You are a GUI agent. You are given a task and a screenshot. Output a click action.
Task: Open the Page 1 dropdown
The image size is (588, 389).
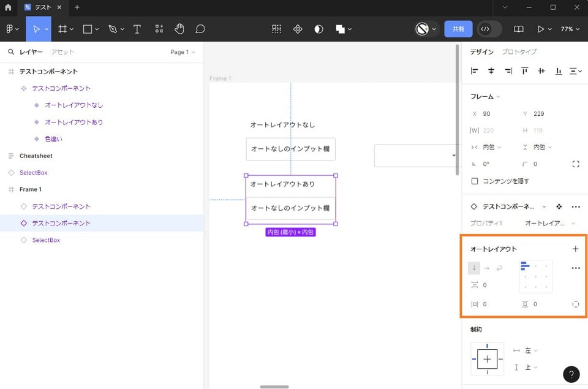183,52
